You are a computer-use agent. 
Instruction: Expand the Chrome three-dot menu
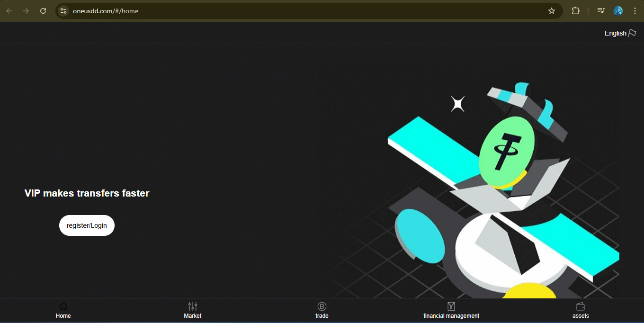click(635, 11)
